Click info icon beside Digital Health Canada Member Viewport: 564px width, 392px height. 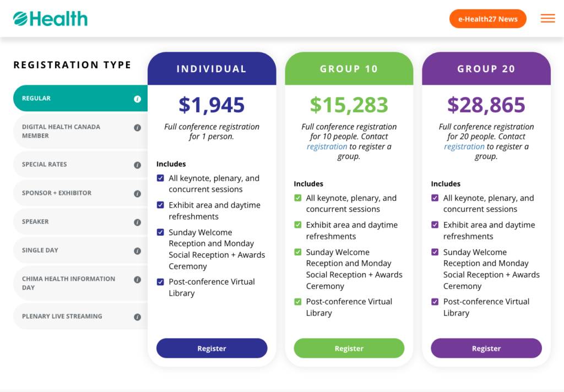[137, 128]
